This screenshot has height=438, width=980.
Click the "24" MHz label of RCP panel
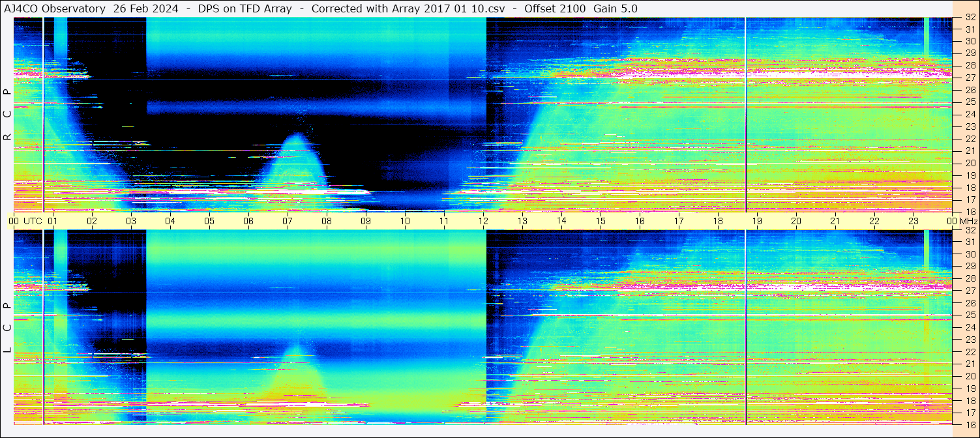(970, 114)
